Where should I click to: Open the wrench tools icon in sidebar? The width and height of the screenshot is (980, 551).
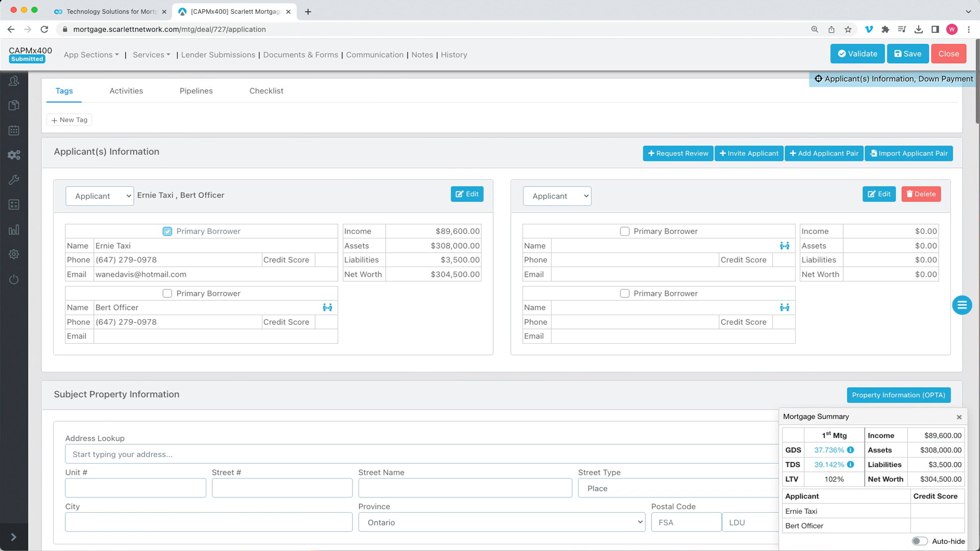[14, 180]
